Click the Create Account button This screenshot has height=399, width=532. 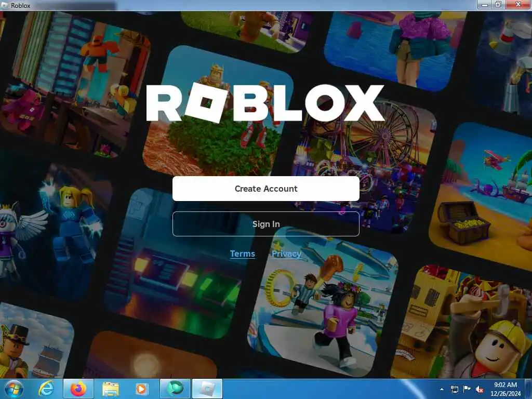point(265,189)
